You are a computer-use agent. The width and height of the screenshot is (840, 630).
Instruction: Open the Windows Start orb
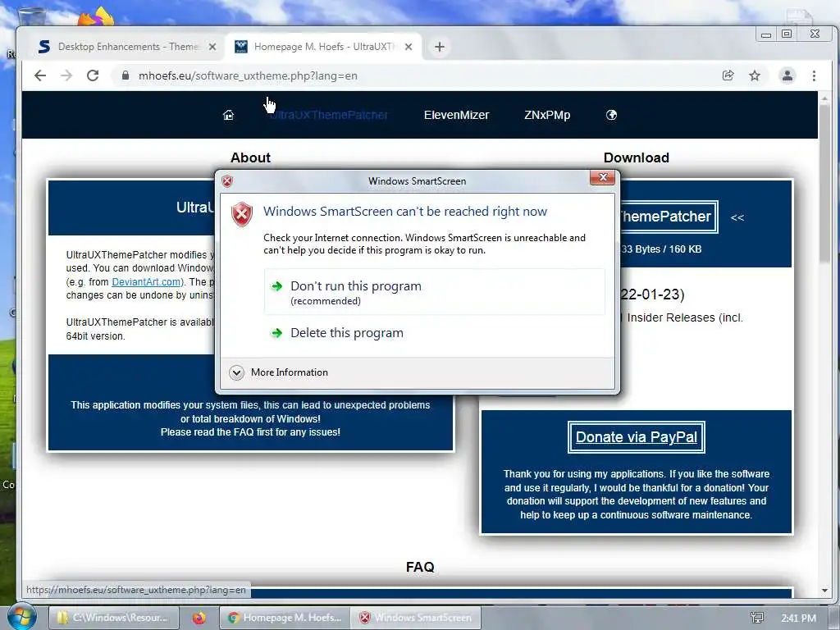pyautogui.click(x=22, y=617)
